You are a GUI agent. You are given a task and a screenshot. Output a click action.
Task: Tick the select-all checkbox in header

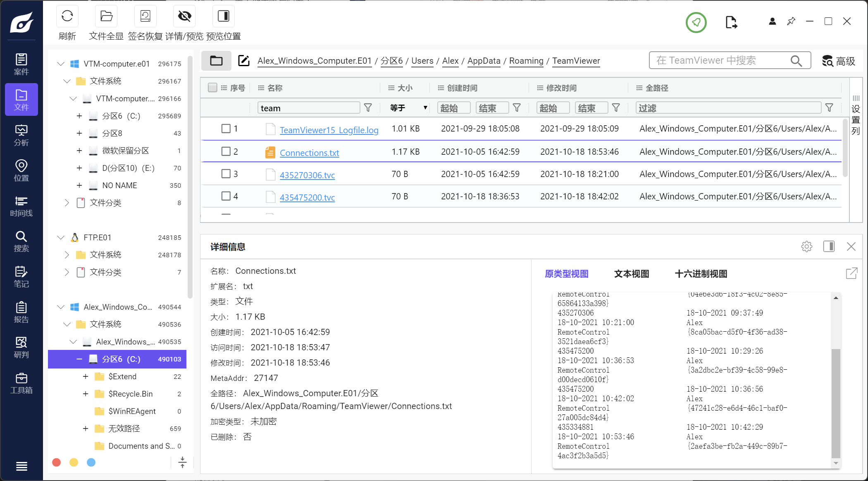[x=212, y=88]
